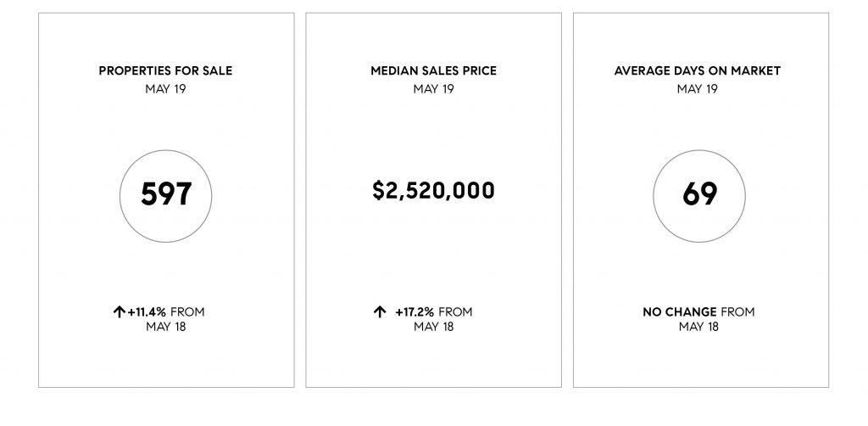
Task: Click May 18 below No Change
Action: [698, 327]
